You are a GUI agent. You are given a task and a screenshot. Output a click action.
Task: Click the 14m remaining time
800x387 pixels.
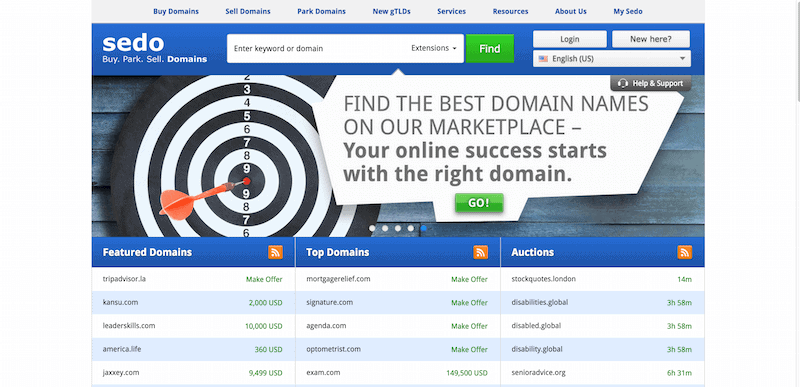[x=685, y=279]
